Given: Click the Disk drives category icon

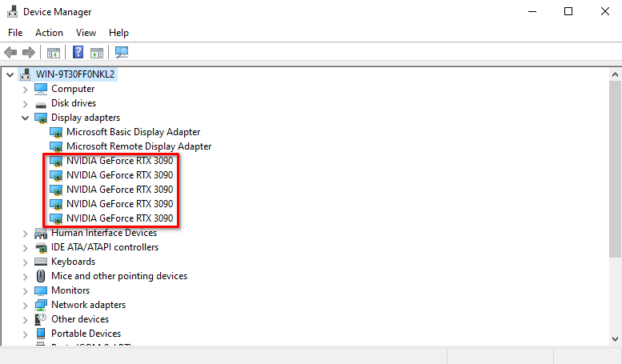Looking at the screenshot, I should click(41, 105).
